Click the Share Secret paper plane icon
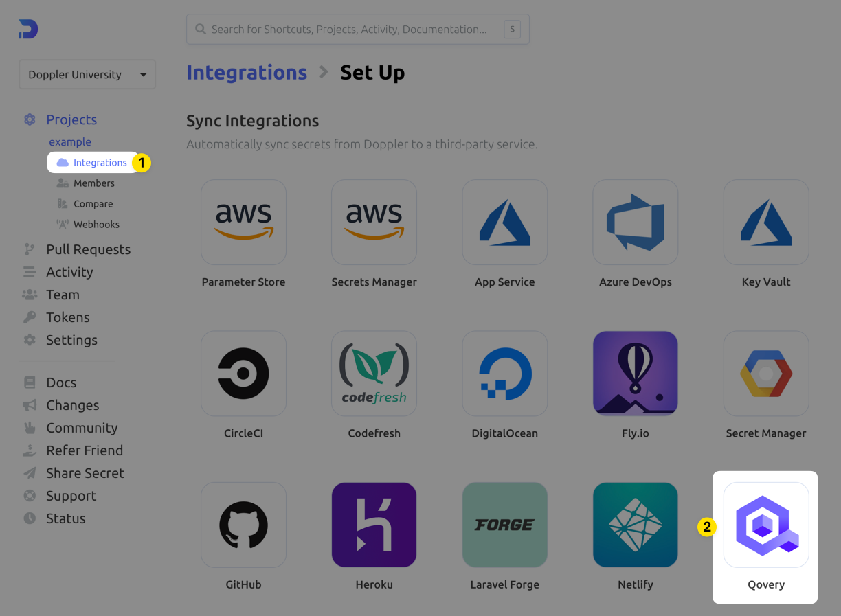Viewport: 841px width, 616px height. coord(30,473)
